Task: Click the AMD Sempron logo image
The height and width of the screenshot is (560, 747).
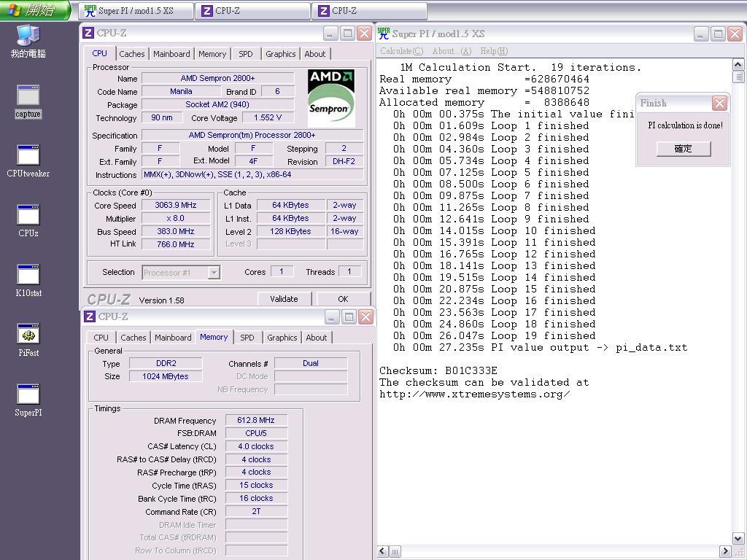Action: (331, 98)
